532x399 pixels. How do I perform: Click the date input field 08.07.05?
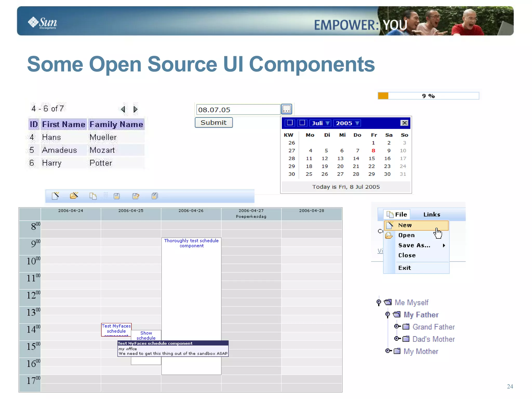coord(238,109)
